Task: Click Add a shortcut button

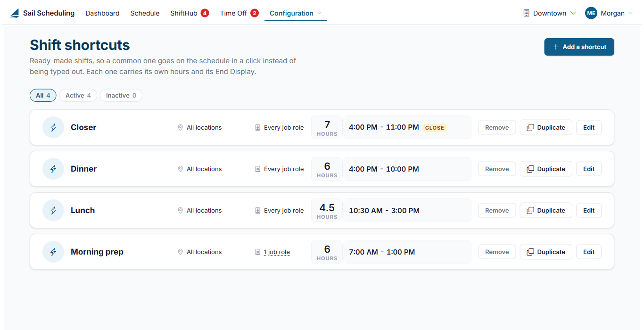Action: (579, 47)
